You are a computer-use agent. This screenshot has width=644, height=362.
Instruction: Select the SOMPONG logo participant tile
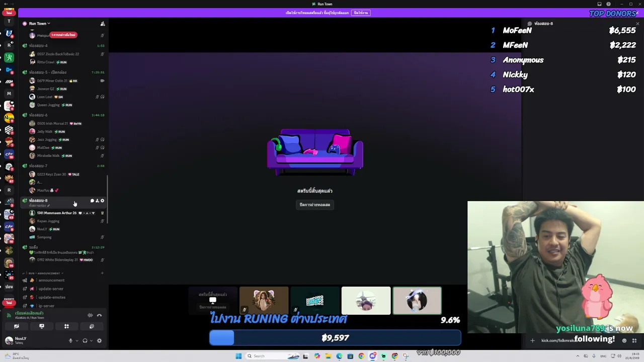315,301
